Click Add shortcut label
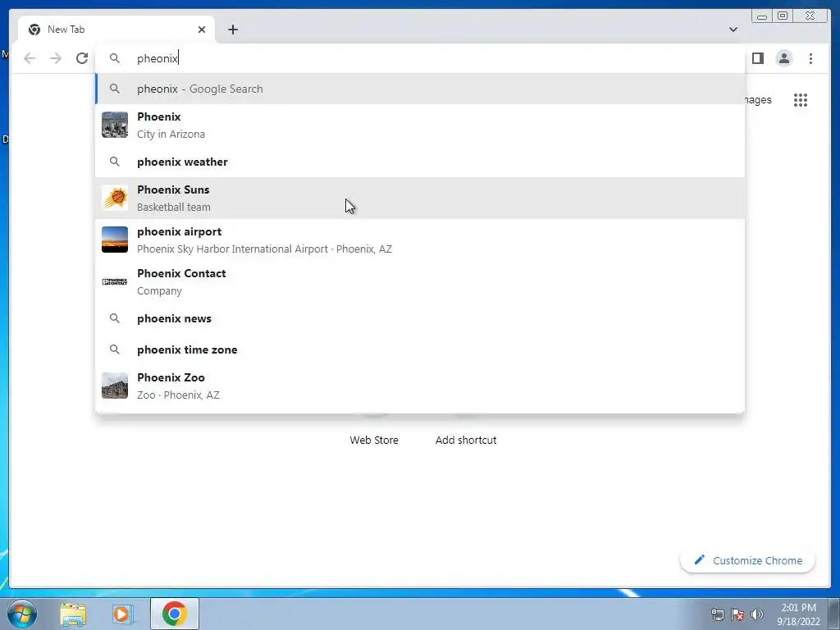The height and width of the screenshot is (630, 840). (466, 440)
